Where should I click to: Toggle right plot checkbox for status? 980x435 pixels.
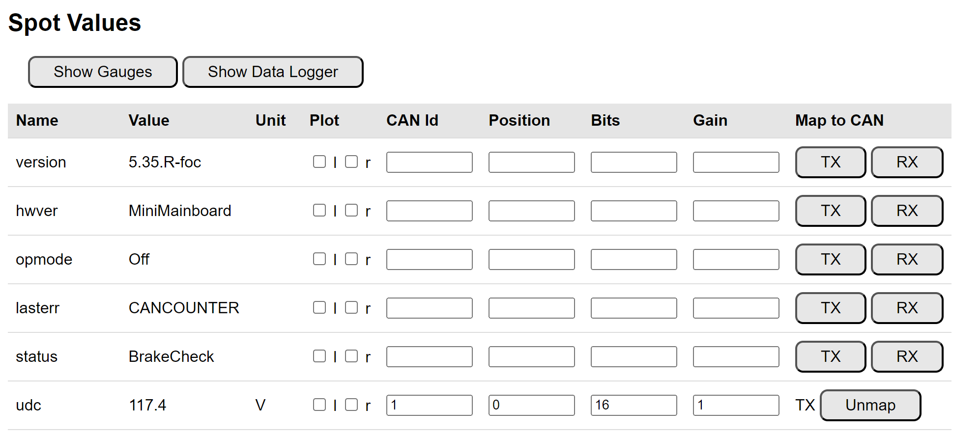pyautogui.click(x=351, y=356)
